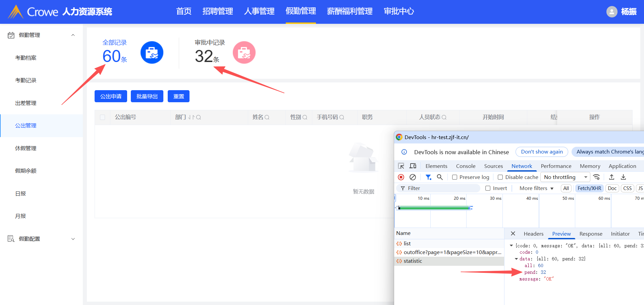Tick the Invert filter checkbox

[x=488, y=188]
